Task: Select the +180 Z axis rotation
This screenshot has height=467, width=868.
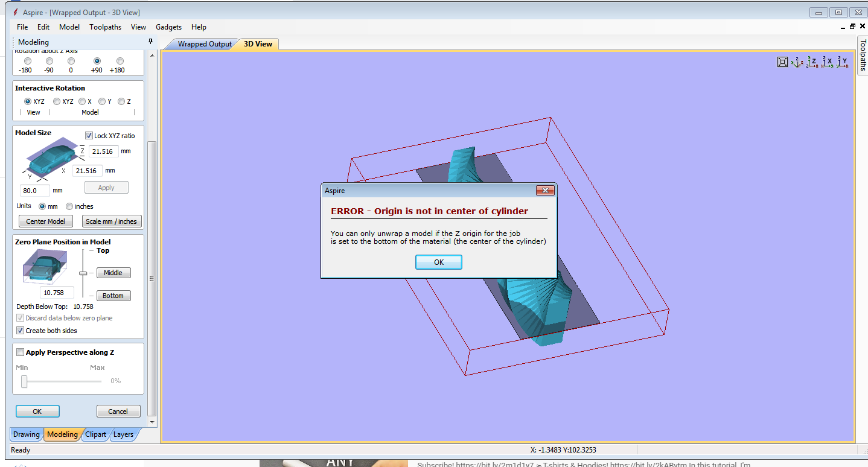Action: [x=120, y=61]
